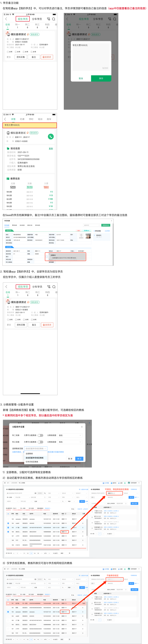Screen dimensions: 148x644
Task: Select 科四 status tab in section 2 phone screenshot
Action: tap(48, 293)
